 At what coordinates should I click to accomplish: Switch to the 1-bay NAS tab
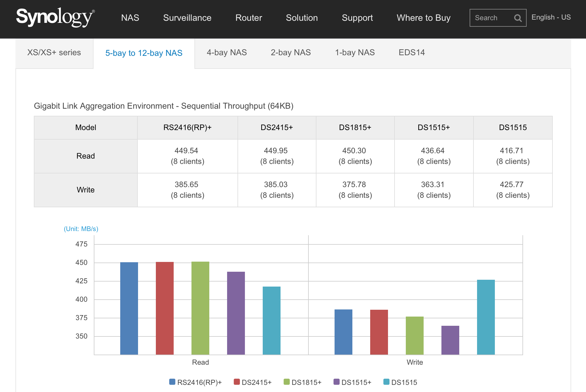tap(355, 53)
